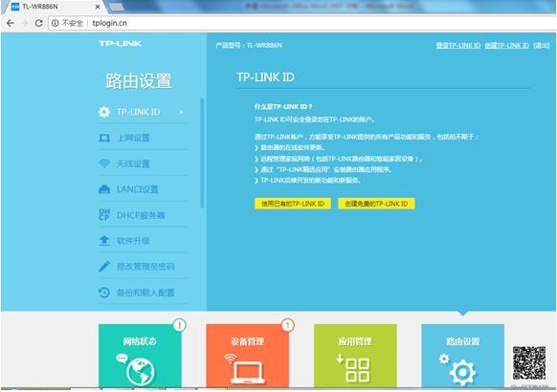Open the 备份和载入配置 menu item
The image size is (557, 392).
point(143,293)
